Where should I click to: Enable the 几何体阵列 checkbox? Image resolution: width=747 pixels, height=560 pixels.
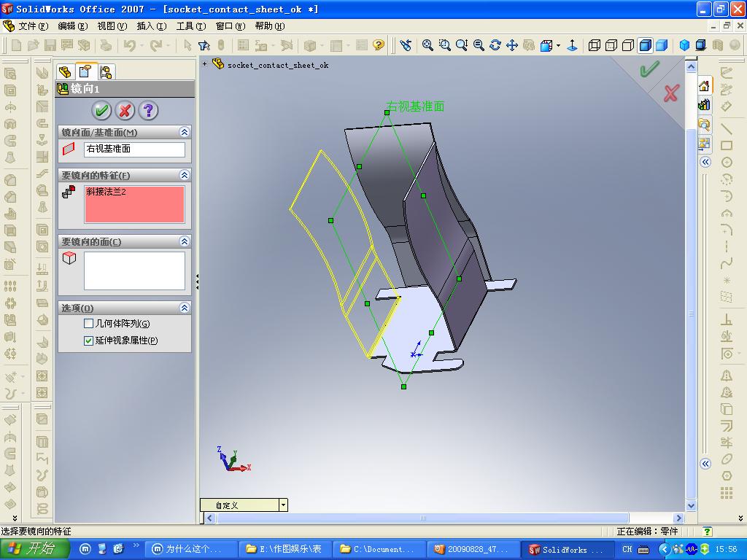click(88, 324)
